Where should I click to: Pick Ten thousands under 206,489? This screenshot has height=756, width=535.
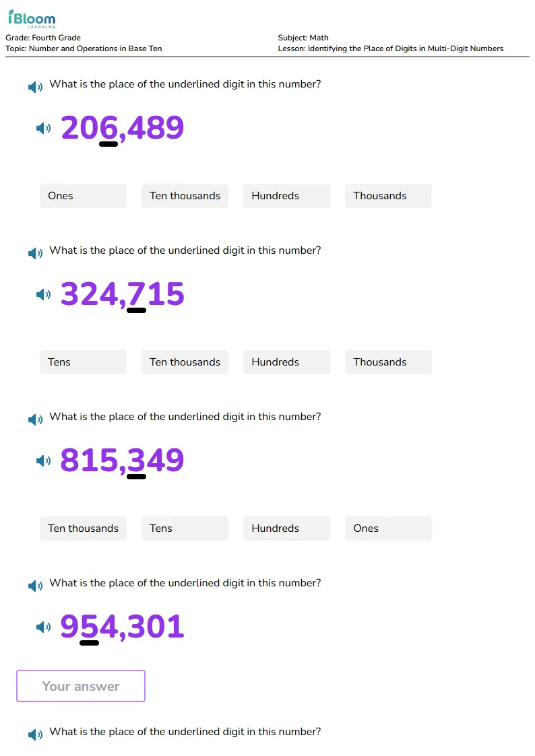click(x=185, y=196)
